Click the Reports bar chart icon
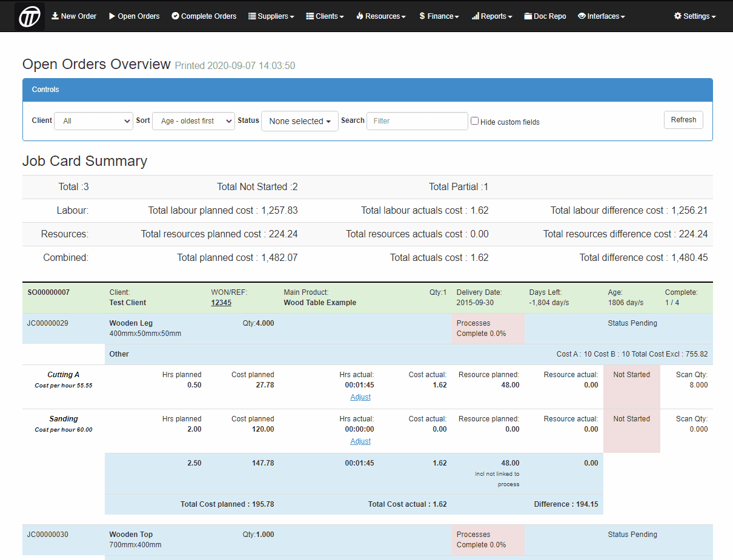733x560 pixels. 476,16
